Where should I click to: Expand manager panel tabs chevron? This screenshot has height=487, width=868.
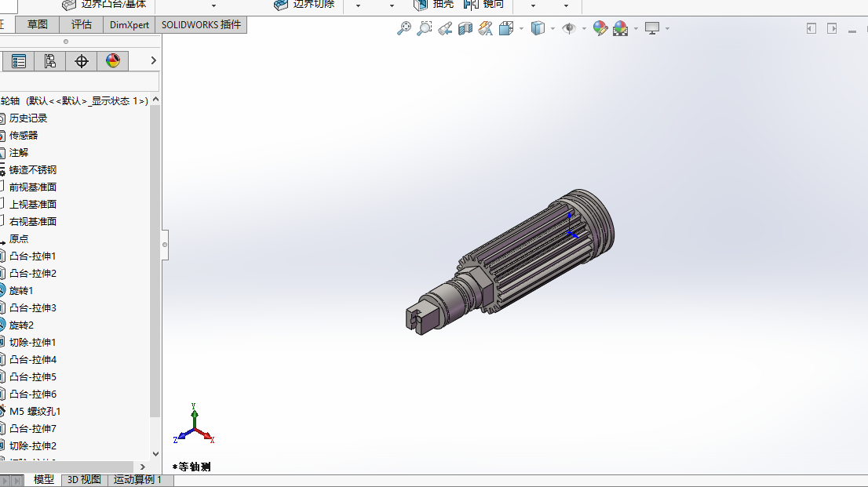153,60
